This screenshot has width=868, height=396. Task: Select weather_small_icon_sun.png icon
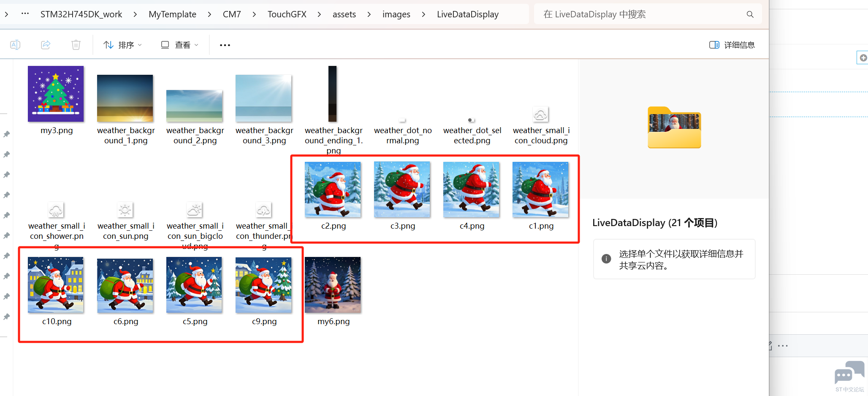pos(125,210)
